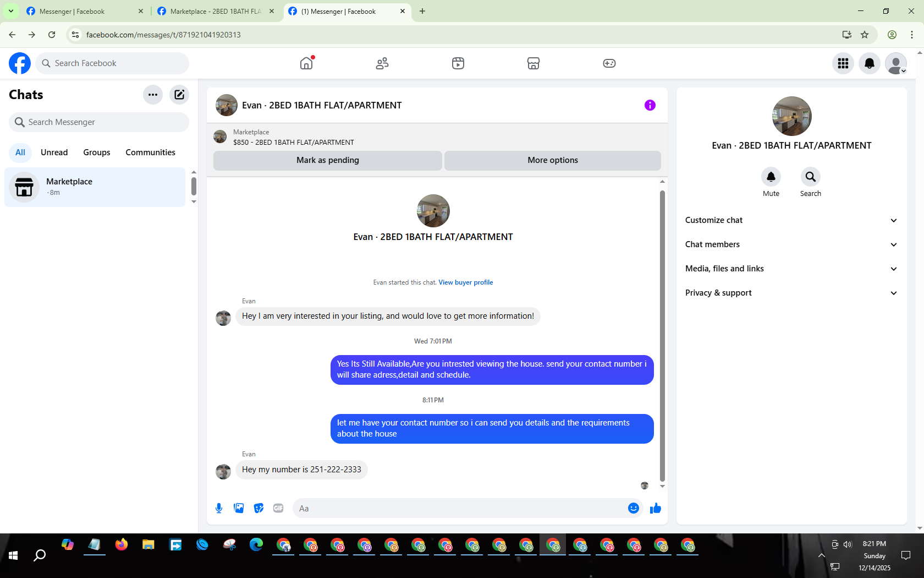Open the Marketplace storefront icon in navigation
The image size is (924, 578).
(x=533, y=63)
